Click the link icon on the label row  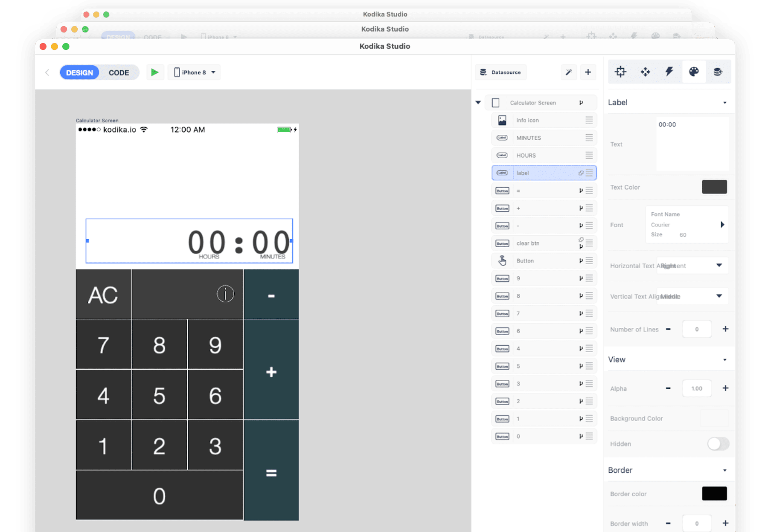coord(581,173)
